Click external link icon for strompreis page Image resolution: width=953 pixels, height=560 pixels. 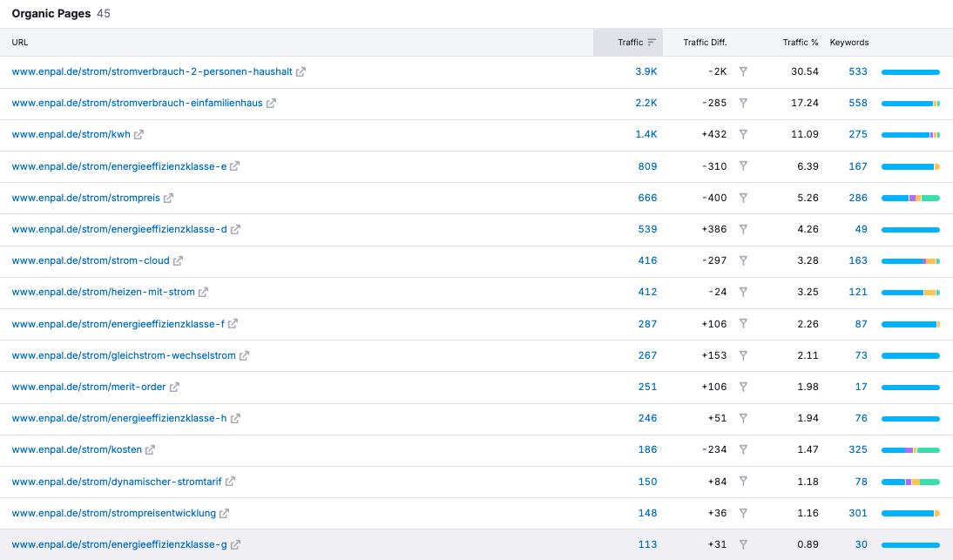tap(168, 198)
